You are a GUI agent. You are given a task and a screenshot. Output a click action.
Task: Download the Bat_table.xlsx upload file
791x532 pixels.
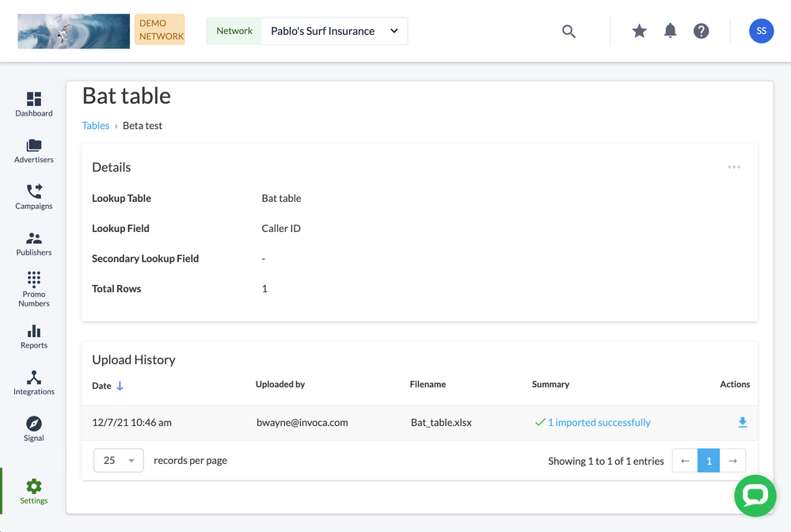tap(742, 423)
